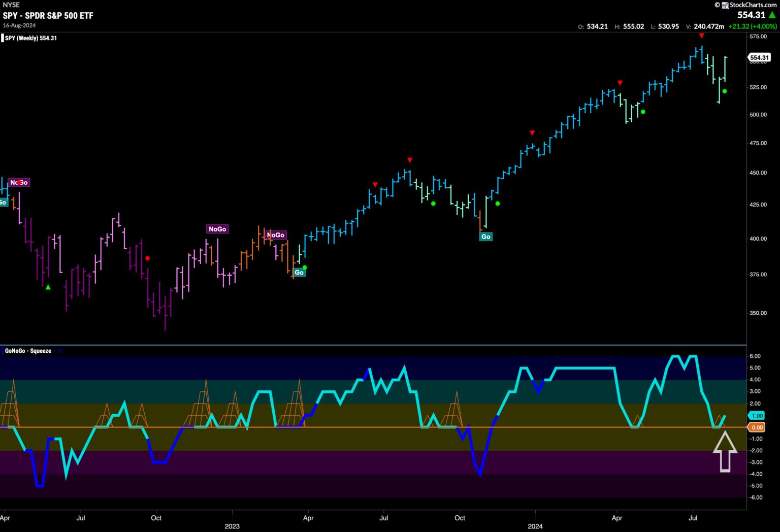The height and width of the screenshot is (532, 780).
Task: Click the Go label near April 2023
Action: tap(299, 273)
